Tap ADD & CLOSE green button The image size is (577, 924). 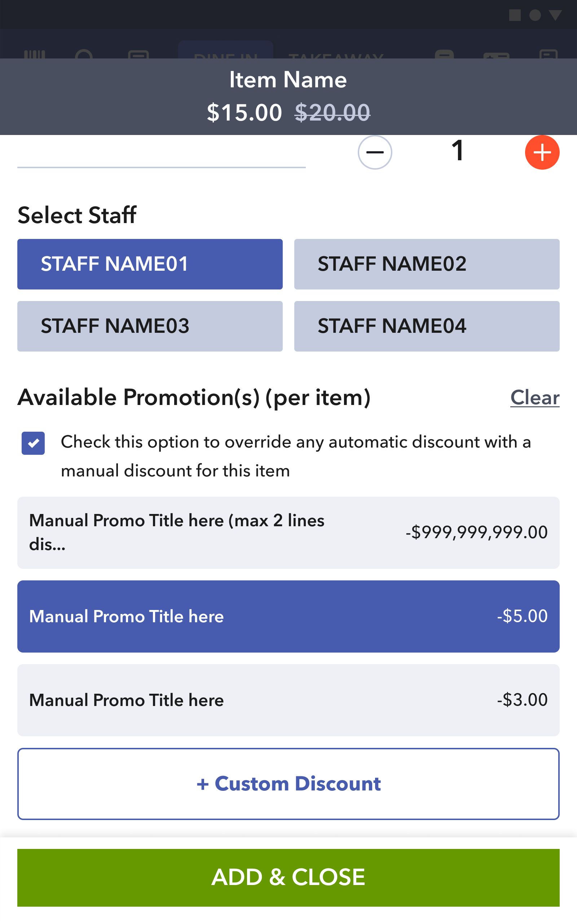pyautogui.click(x=288, y=877)
